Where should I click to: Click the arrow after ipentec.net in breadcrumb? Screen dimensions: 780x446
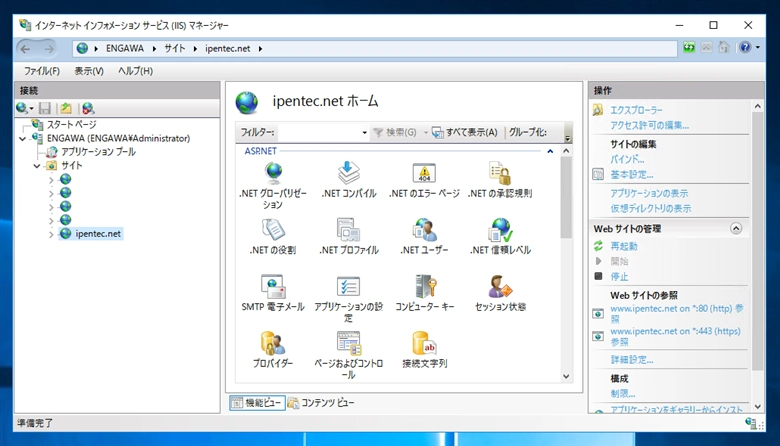(260, 49)
